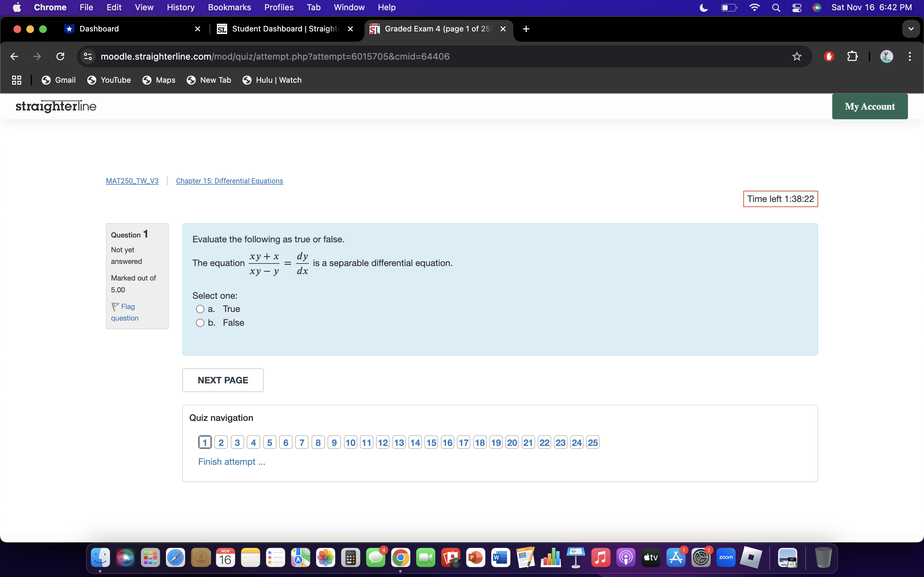Open Zoom from the dock

726,557
